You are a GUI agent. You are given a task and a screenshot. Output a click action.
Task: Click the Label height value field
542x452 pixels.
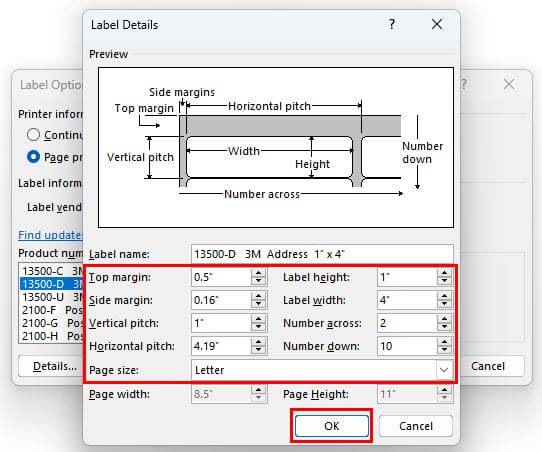click(x=407, y=277)
